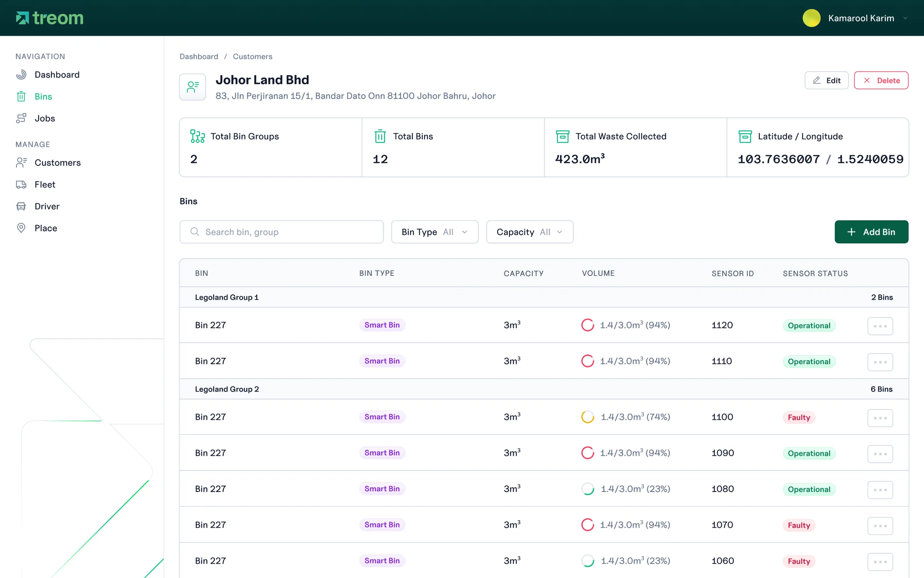Screen dimensions: 924x578
Task: Click the magnifier icon in the search box
Action: (x=195, y=232)
